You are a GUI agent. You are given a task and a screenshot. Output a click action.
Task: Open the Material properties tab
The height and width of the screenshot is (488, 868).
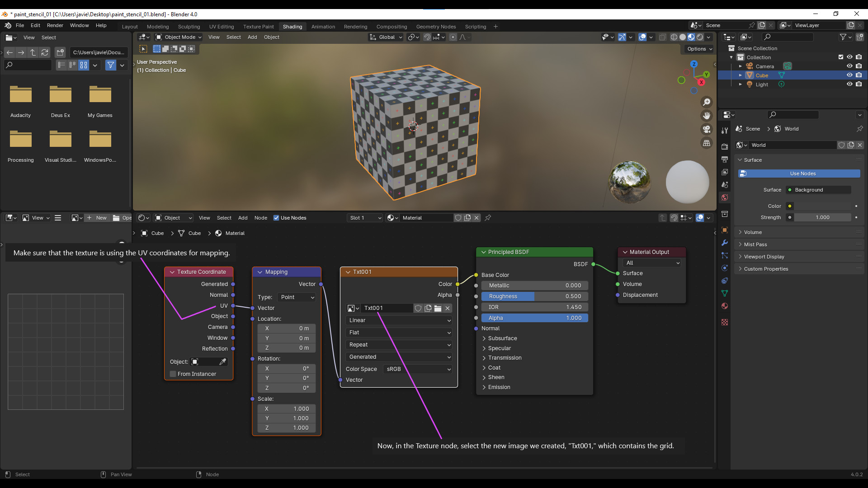point(725,305)
